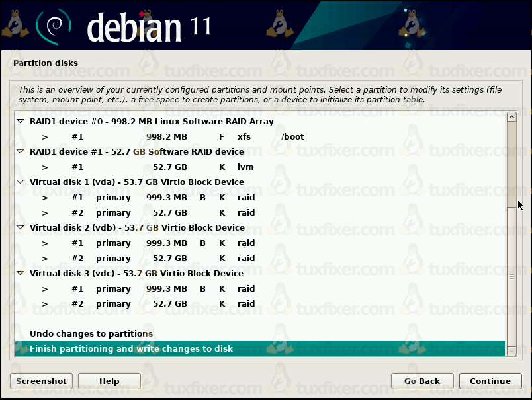Image resolution: width=532 pixels, height=400 pixels.
Task: Choose Undo changes to partitions
Action: (x=91, y=334)
